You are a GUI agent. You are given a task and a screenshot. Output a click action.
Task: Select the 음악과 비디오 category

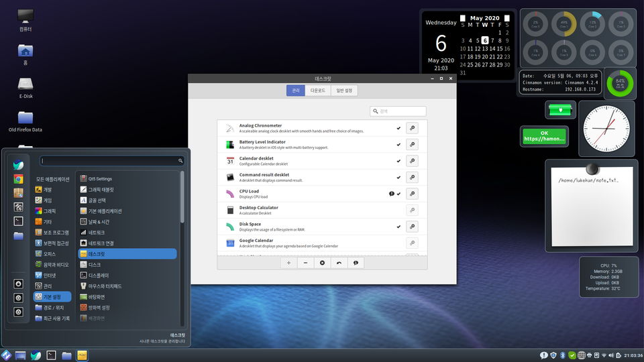52,265
